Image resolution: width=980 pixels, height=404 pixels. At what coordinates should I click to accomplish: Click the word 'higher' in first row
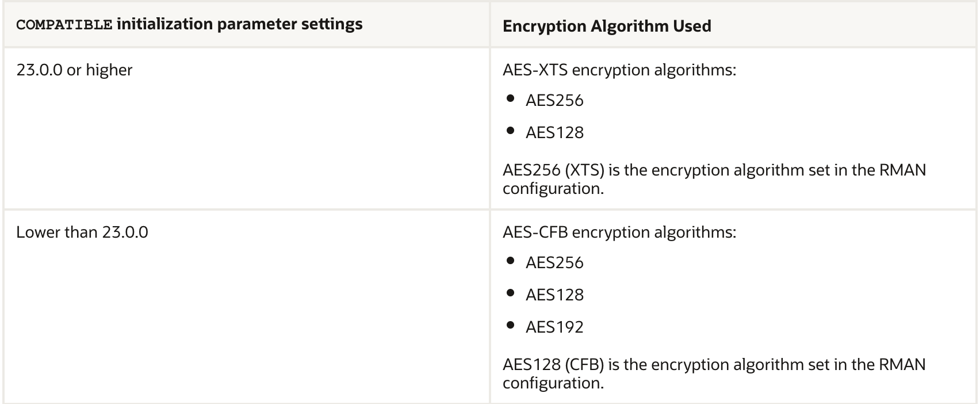(x=109, y=70)
